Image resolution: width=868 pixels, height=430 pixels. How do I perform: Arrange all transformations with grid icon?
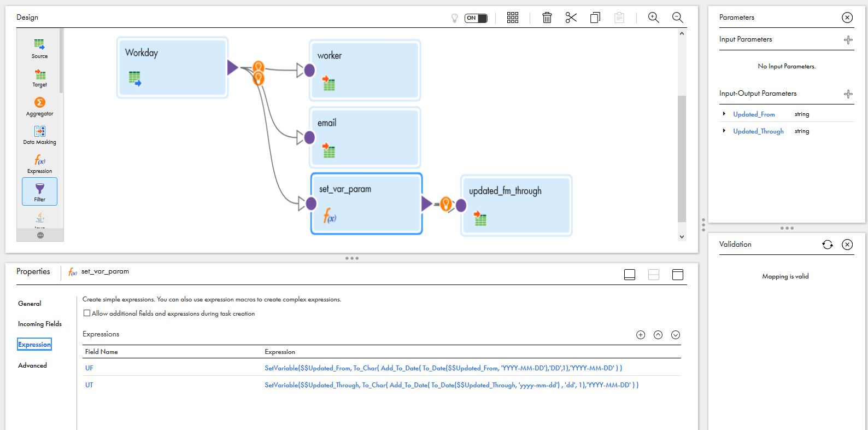(513, 18)
